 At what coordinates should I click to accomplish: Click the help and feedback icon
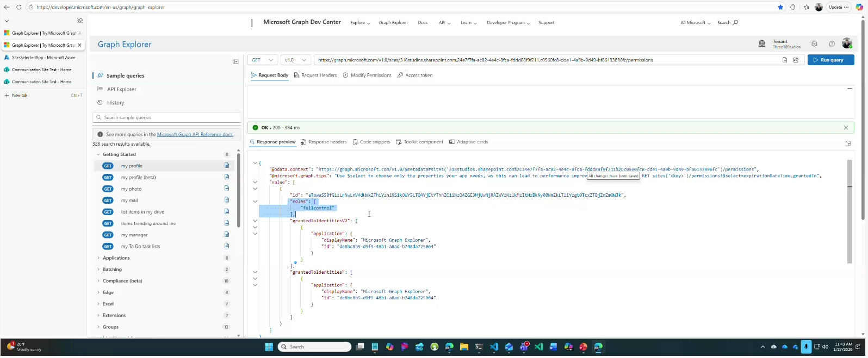coord(832,44)
